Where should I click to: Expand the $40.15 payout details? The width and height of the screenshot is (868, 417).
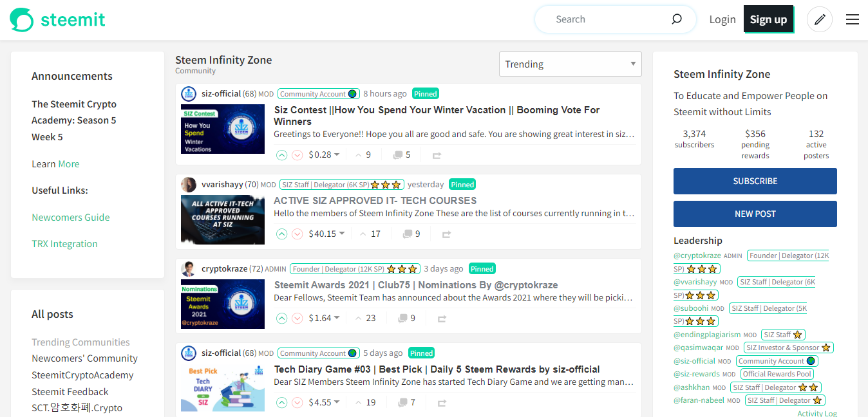pyautogui.click(x=326, y=234)
